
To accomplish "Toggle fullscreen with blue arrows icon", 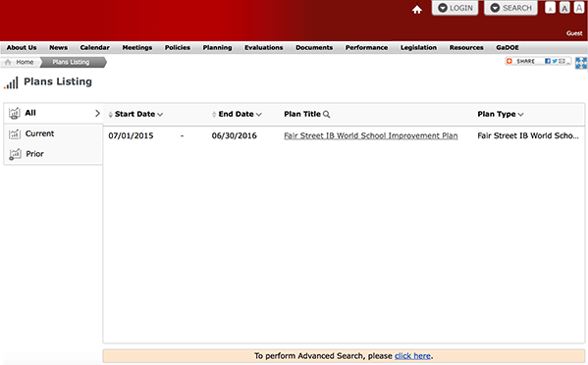I will [x=581, y=63].
